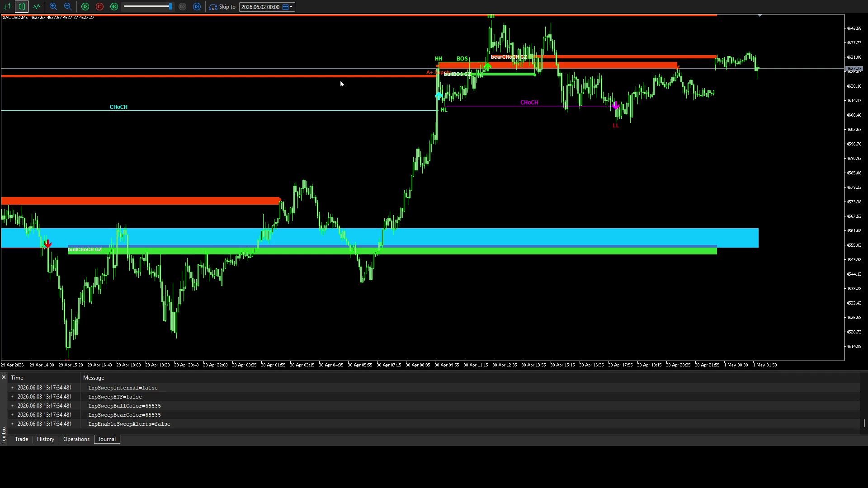
Task: Click the XAUUSD,M5 chart title text
Action: (x=15, y=18)
